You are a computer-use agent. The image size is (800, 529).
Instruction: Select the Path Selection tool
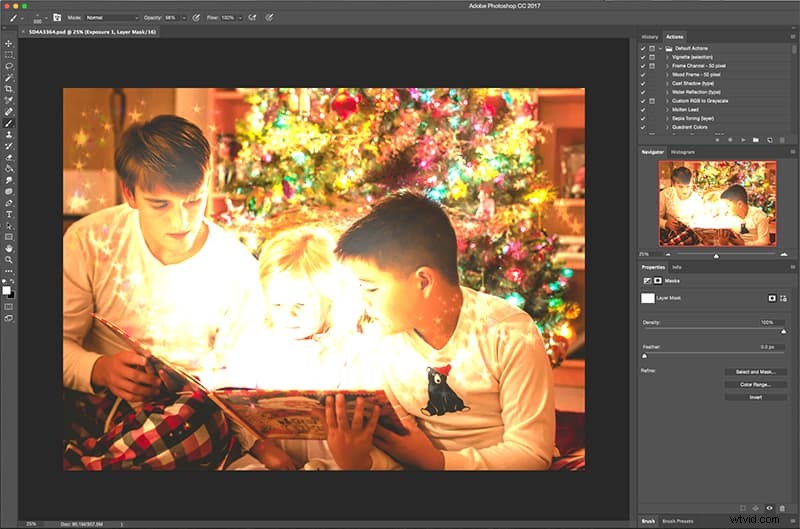point(9,225)
